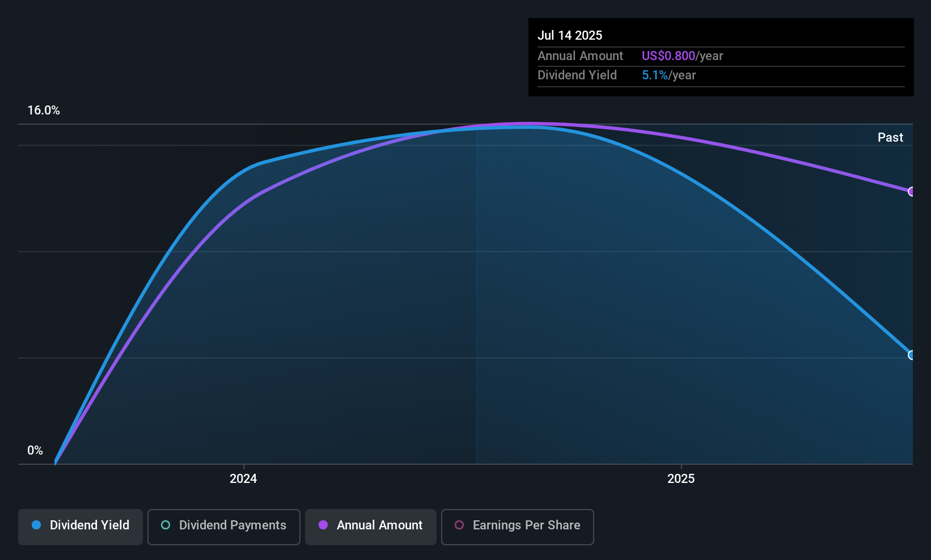Click the Annual Amount tooltip row label

pyautogui.click(x=580, y=56)
